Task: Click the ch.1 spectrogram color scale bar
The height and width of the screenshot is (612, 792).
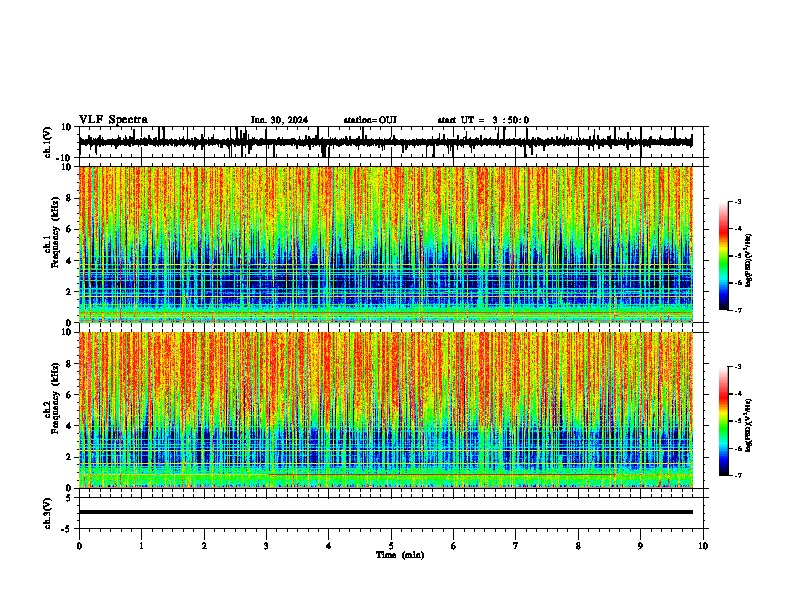Action: pos(724,256)
